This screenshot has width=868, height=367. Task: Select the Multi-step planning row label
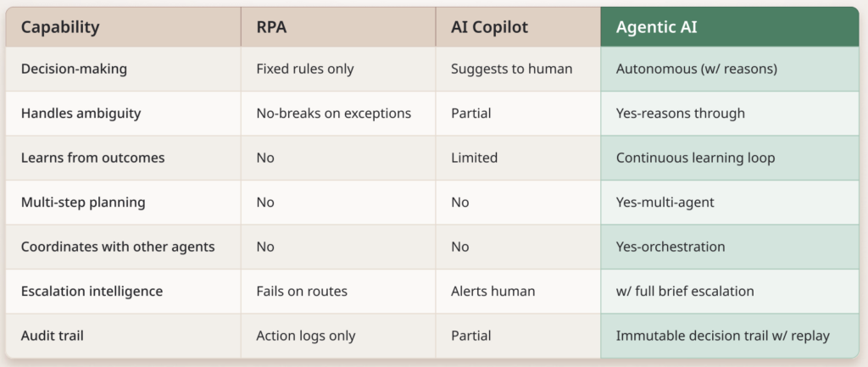[83, 203]
